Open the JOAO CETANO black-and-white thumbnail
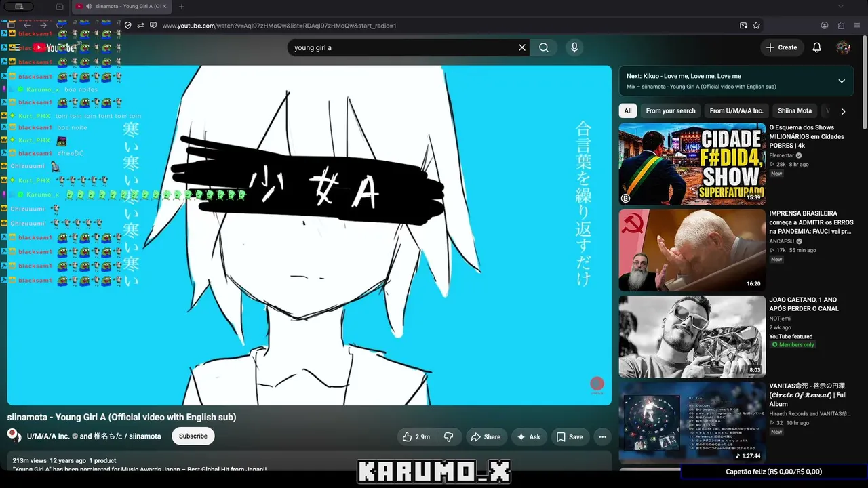 [692, 336]
